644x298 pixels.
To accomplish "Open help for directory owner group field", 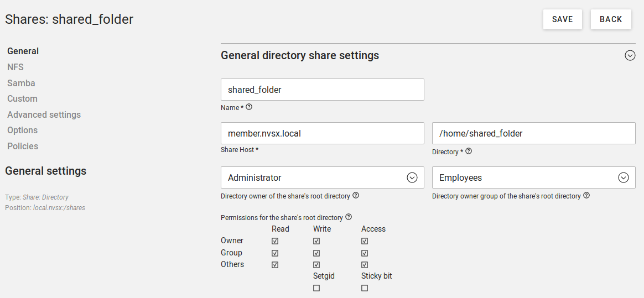I will (586, 195).
